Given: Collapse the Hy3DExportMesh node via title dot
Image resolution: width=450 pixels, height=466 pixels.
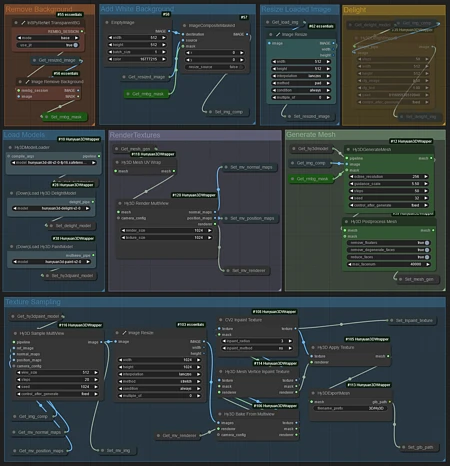Looking at the screenshot, I should tap(313, 393).
